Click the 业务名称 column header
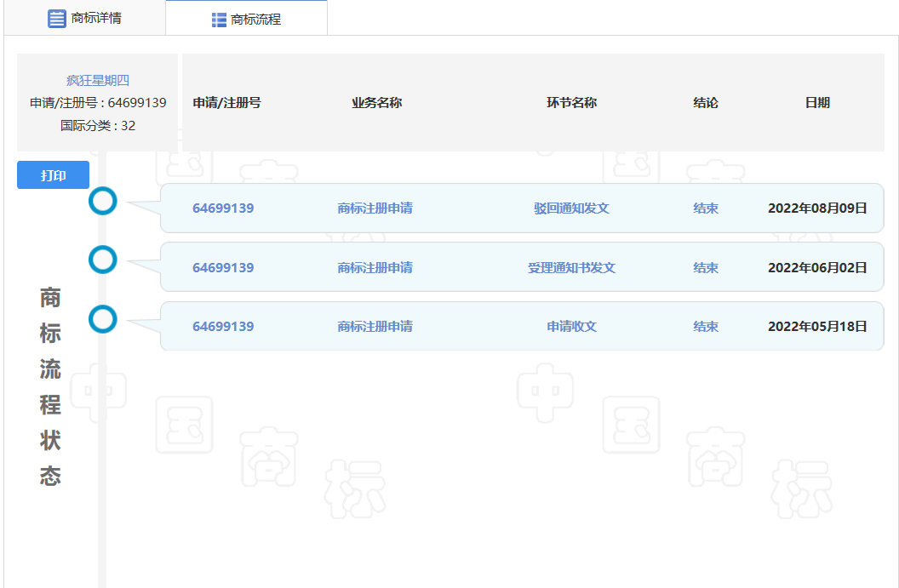The image size is (899, 588). coord(376,103)
